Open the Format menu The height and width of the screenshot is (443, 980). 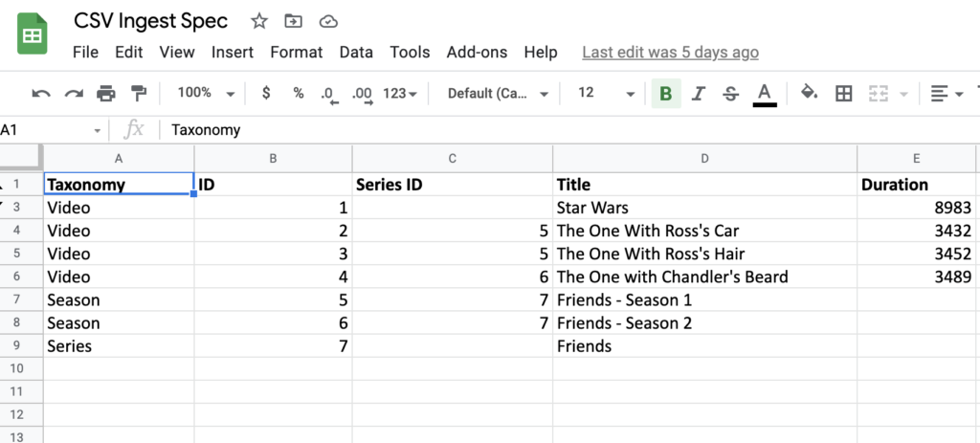click(296, 52)
